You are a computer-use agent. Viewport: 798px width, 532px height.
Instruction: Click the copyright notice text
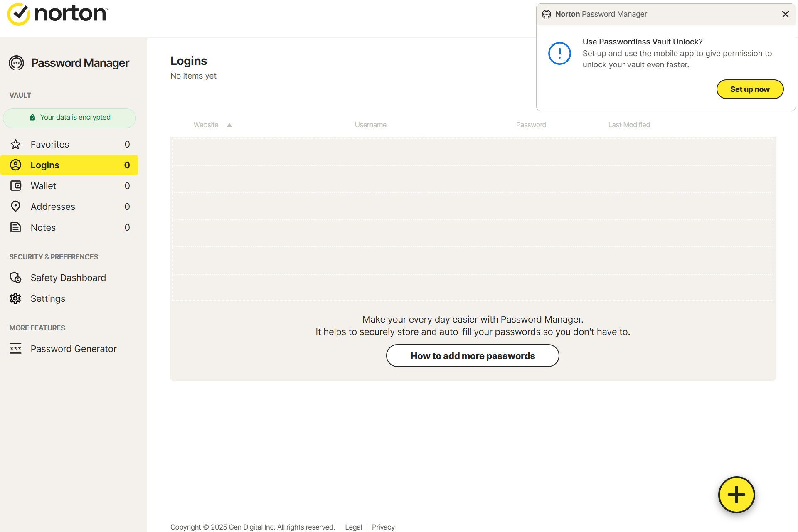pos(252,527)
